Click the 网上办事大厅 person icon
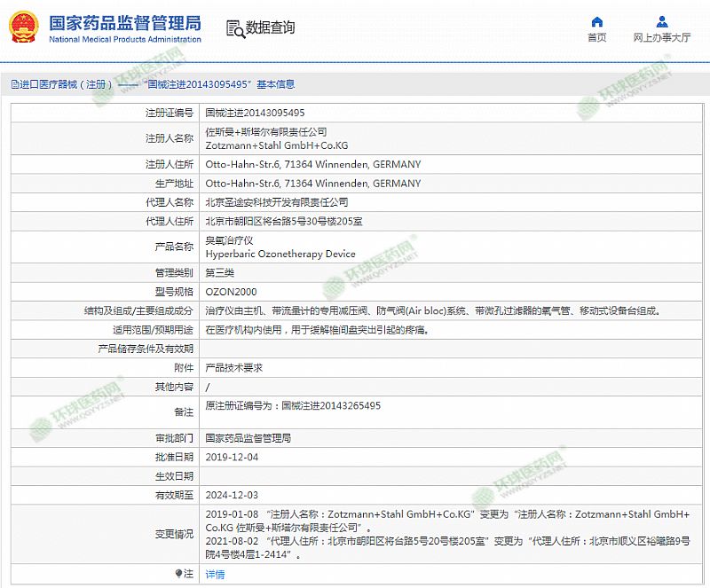 point(662,21)
